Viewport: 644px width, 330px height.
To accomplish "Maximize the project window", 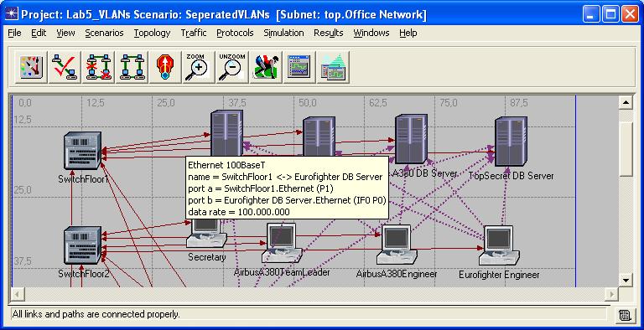I will (x=610, y=14).
